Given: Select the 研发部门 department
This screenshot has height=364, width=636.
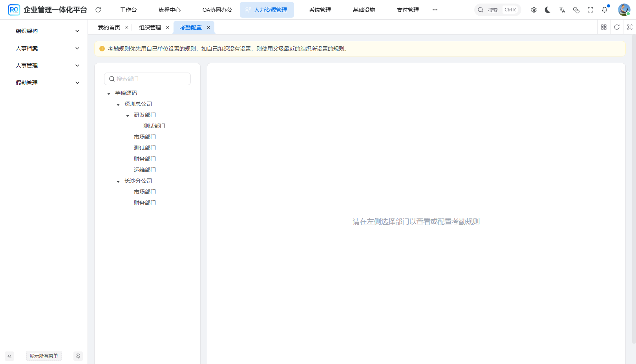Looking at the screenshot, I should coord(145,115).
